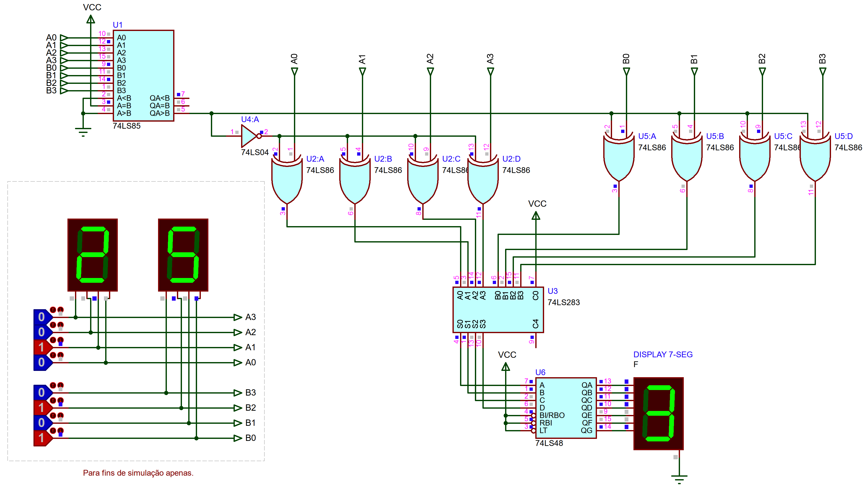Click the '74LS283' part label
868x491 pixels.
(564, 302)
